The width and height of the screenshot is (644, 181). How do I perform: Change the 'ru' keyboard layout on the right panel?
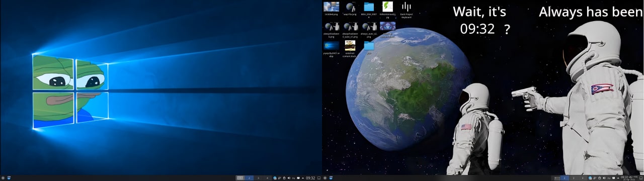point(609,178)
